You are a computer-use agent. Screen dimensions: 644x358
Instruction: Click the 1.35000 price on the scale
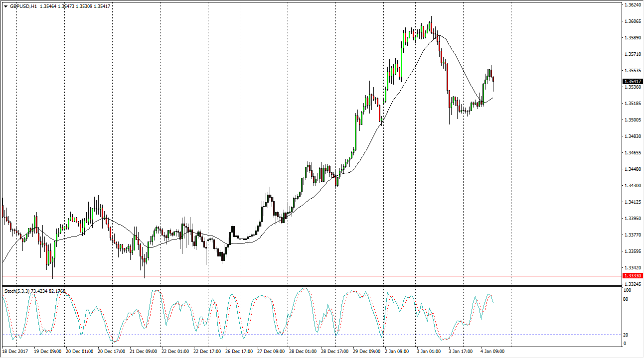pyautogui.click(x=632, y=120)
